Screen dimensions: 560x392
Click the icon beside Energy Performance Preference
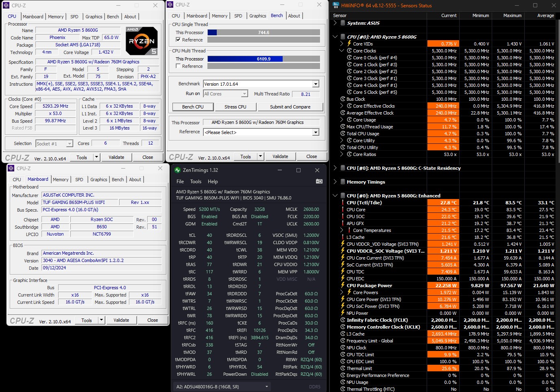(343, 375)
